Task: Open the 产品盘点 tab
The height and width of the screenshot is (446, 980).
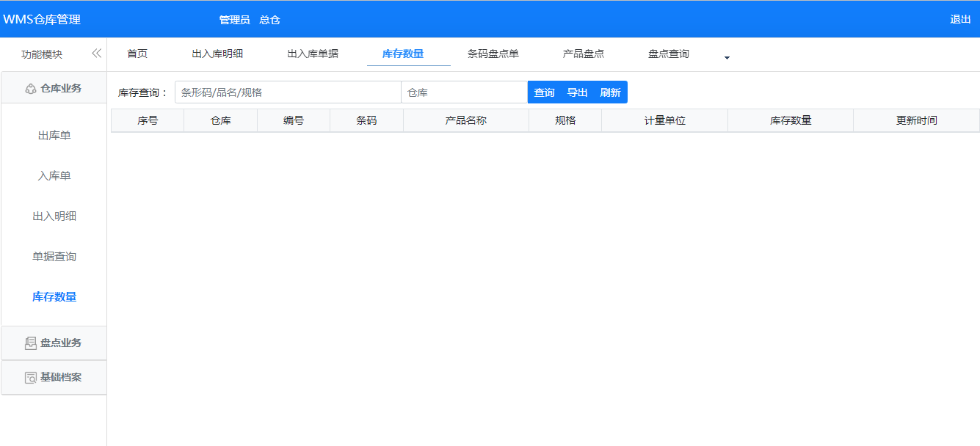Action: pyautogui.click(x=584, y=54)
